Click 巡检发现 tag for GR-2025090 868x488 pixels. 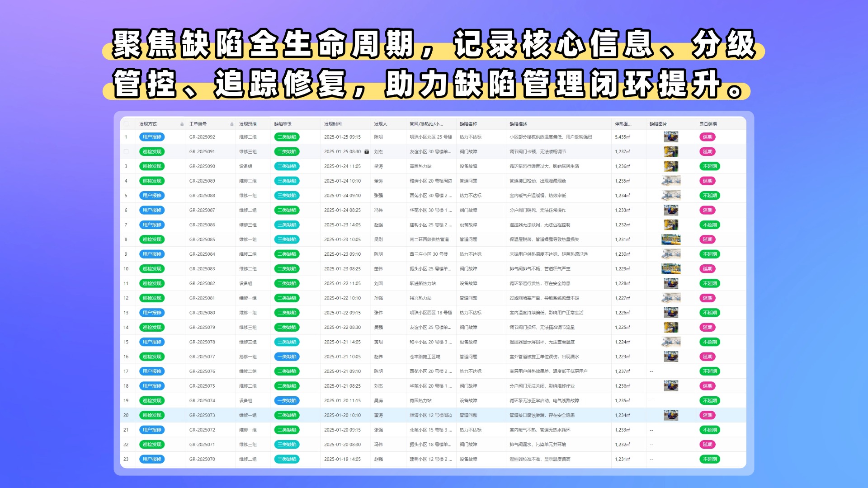click(152, 166)
